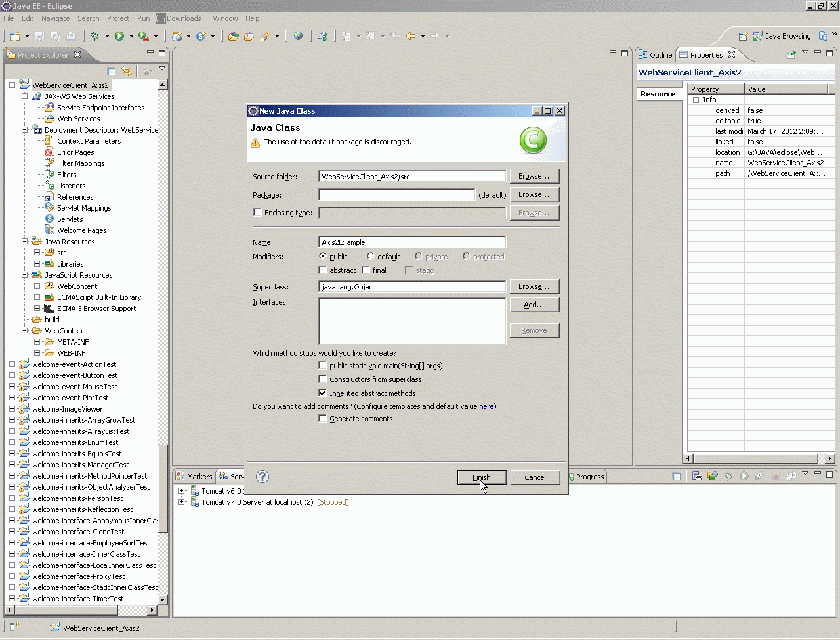The height and width of the screenshot is (640, 840).
Task: Open the Window menu
Action: pyautogui.click(x=225, y=18)
